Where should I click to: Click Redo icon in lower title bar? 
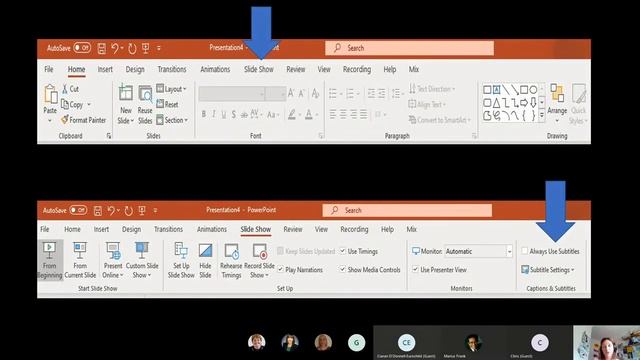(x=129, y=211)
